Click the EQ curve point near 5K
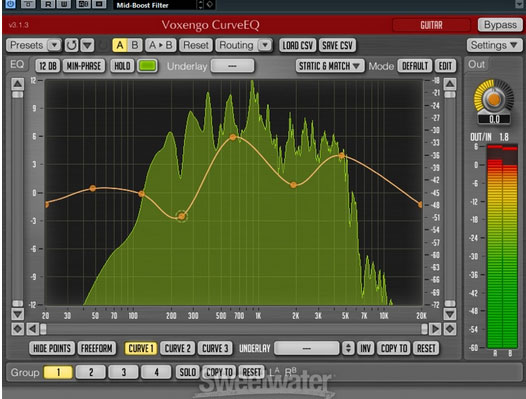The height and width of the screenshot is (399, 526). [x=341, y=155]
